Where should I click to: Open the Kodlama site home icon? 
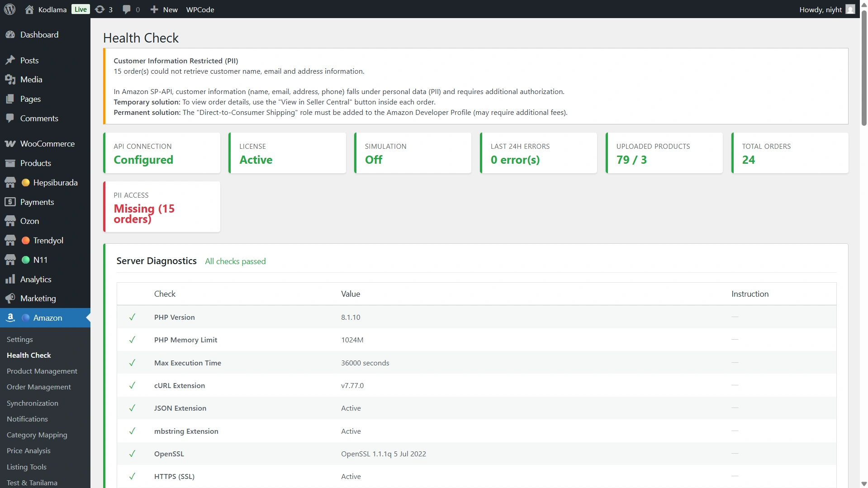29,9
